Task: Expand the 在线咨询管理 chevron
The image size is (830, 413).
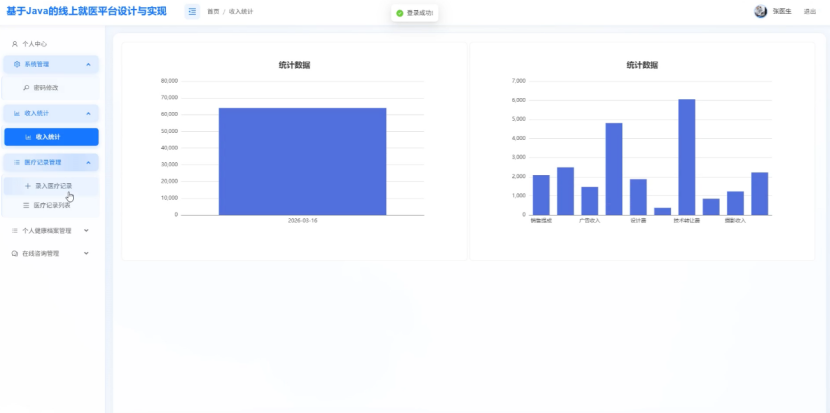Action: point(86,254)
